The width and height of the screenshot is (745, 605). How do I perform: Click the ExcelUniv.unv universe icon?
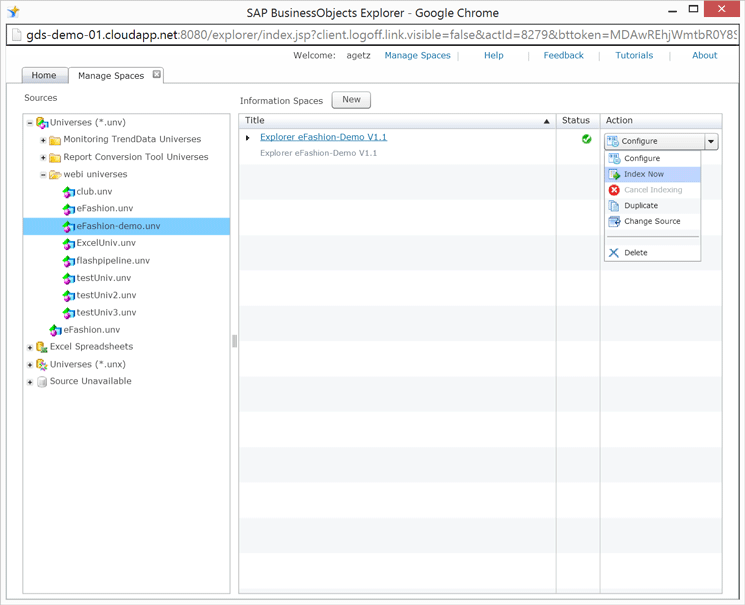click(x=69, y=243)
